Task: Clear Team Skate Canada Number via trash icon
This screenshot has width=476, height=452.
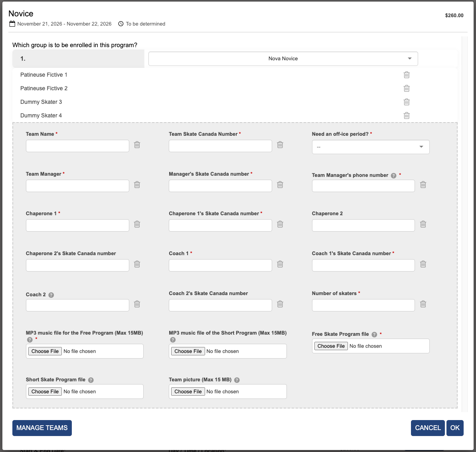Action: pyautogui.click(x=280, y=145)
